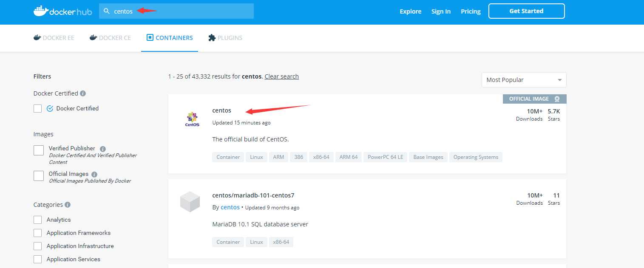Click the Operating Systems tag
The height and width of the screenshot is (268, 644).
pos(476,157)
